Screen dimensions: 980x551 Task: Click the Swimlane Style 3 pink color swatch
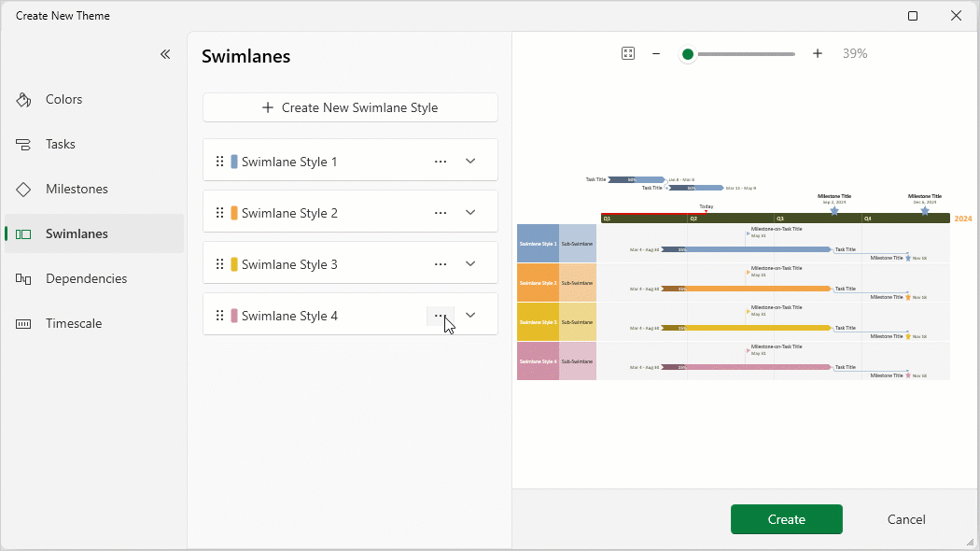pyautogui.click(x=234, y=264)
